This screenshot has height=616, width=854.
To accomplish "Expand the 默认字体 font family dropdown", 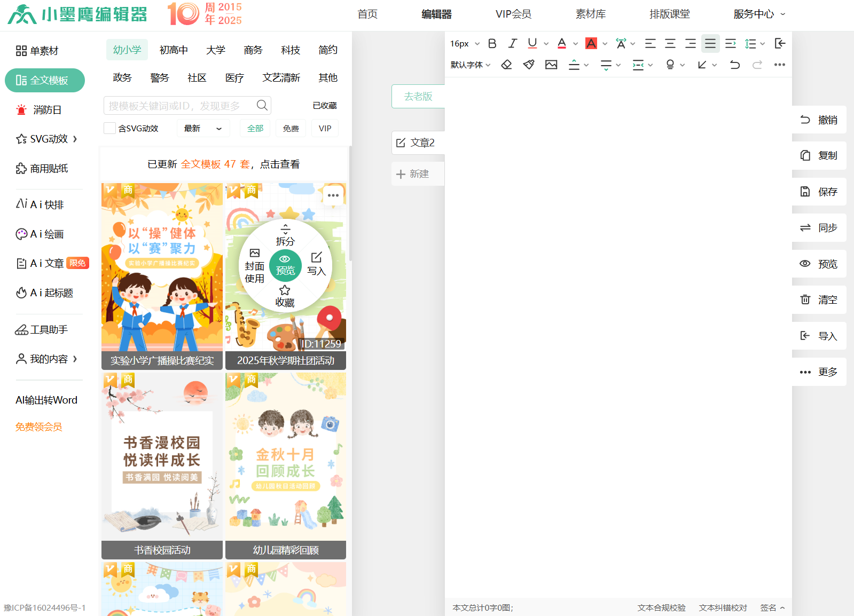I will click(x=470, y=65).
